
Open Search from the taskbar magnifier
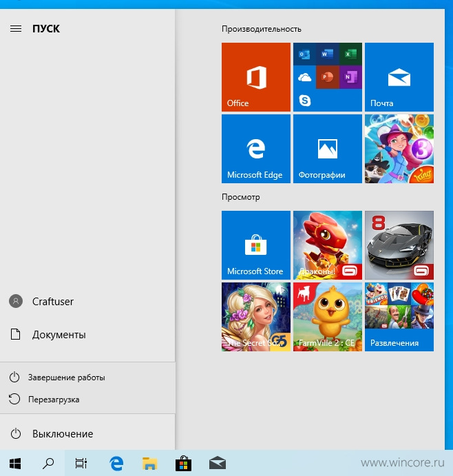[48, 463]
